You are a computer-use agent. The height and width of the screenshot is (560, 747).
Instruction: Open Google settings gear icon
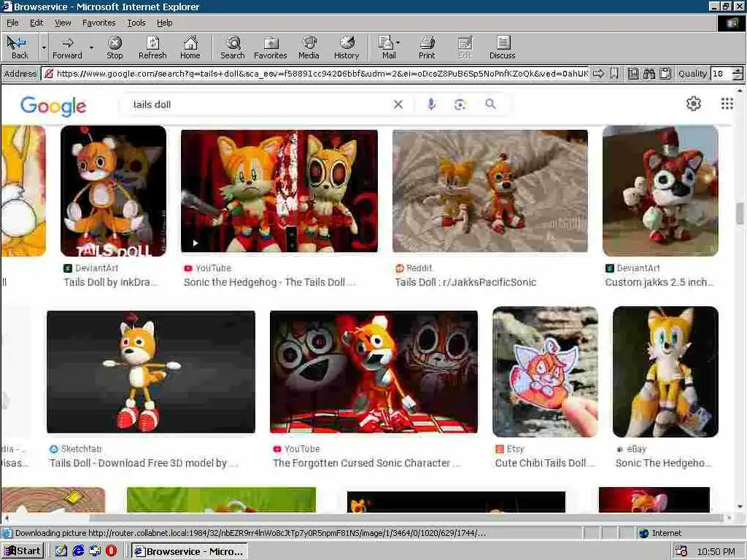point(694,104)
